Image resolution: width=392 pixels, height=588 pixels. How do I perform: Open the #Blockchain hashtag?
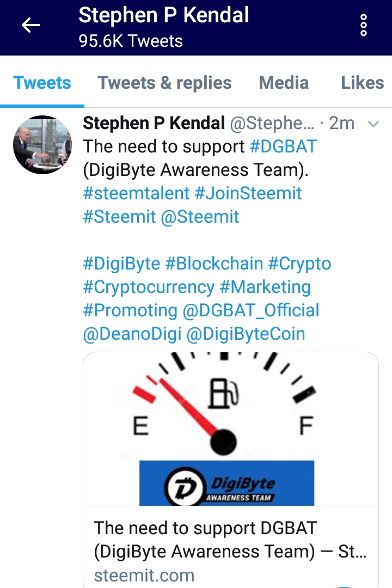coord(214,264)
